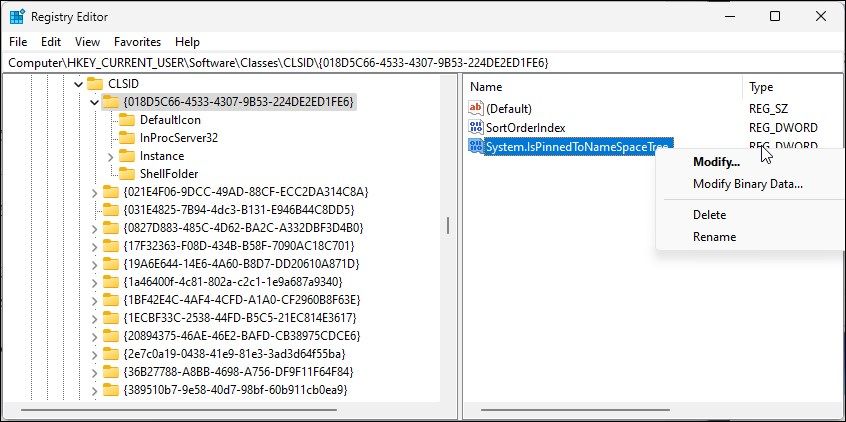Click folder icon of {1ECBF33C-2538-44FD-B5C5-21EC814E3617}
The height and width of the screenshot is (422, 846).
[111, 317]
